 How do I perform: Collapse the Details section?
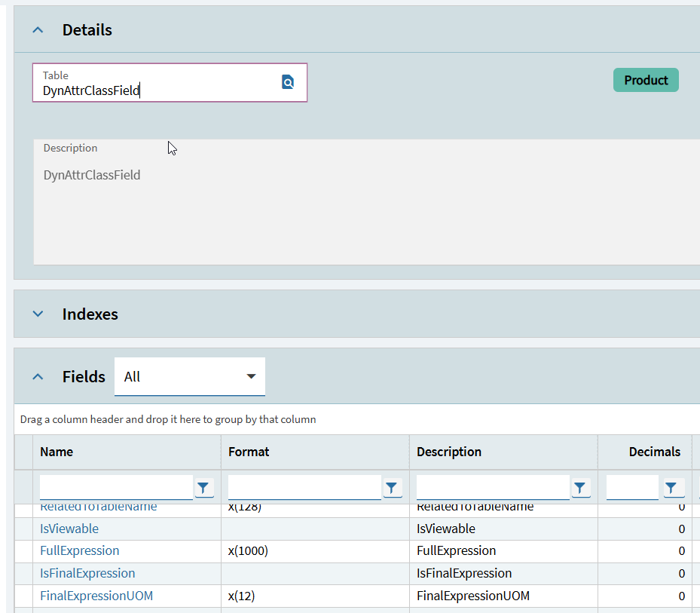pos(38,30)
